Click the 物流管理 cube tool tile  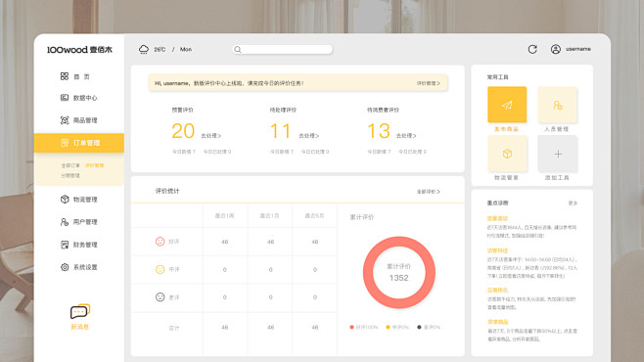(507, 154)
